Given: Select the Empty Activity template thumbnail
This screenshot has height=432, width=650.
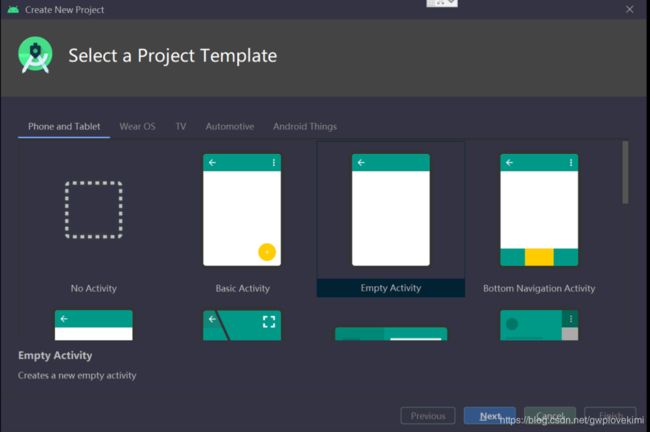Looking at the screenshot, I should [391, 210].
